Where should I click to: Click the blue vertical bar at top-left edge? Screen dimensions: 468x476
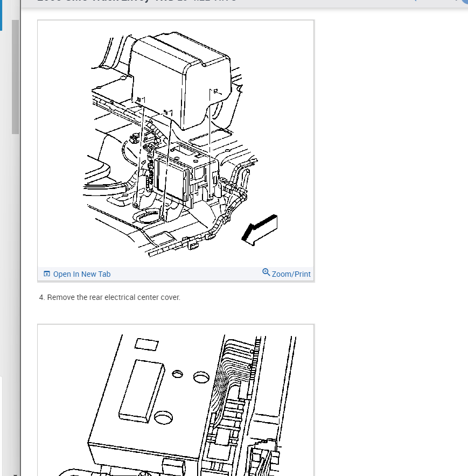[1, 15]
